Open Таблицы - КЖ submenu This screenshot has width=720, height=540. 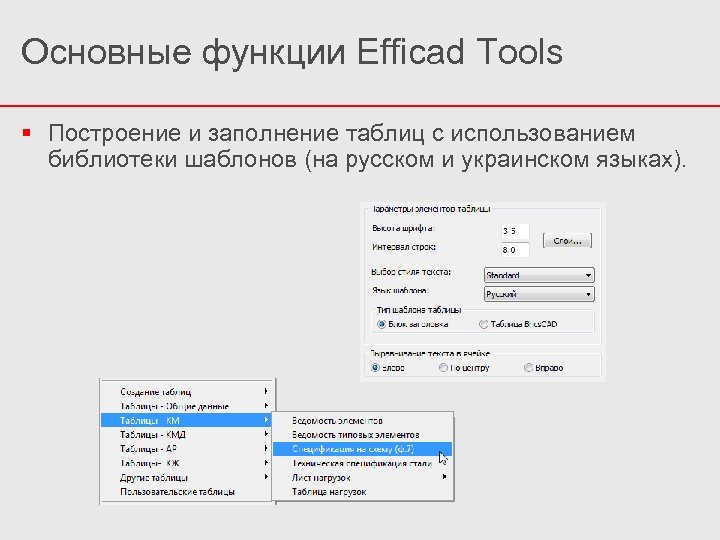tap(186, 463)
